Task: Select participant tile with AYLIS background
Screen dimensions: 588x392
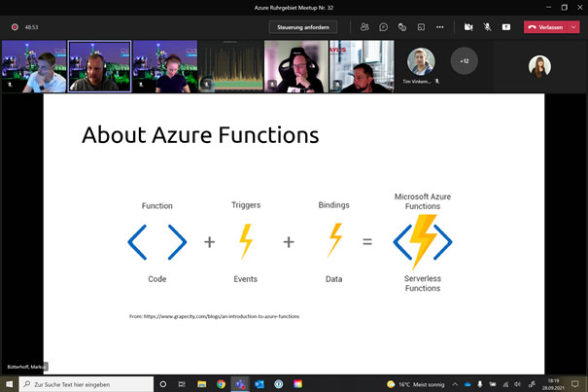Action: pyautogui.click(x=362, y=66)
